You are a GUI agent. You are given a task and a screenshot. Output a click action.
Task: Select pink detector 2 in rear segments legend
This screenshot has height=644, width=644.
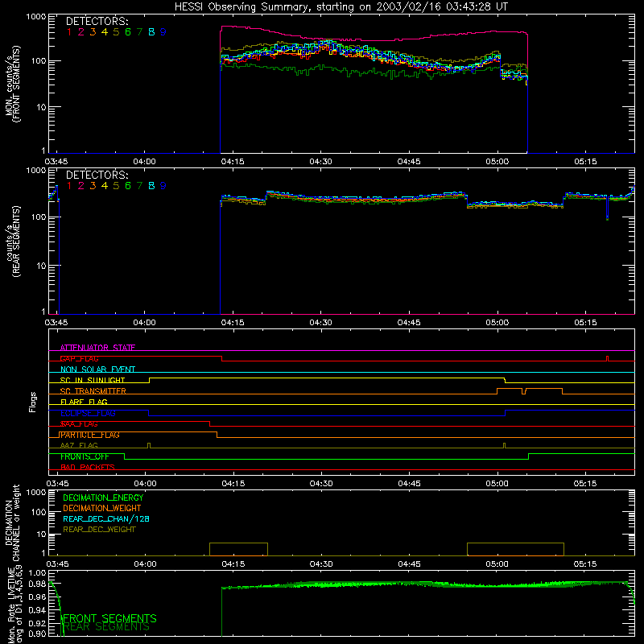(x=81, y=186)
